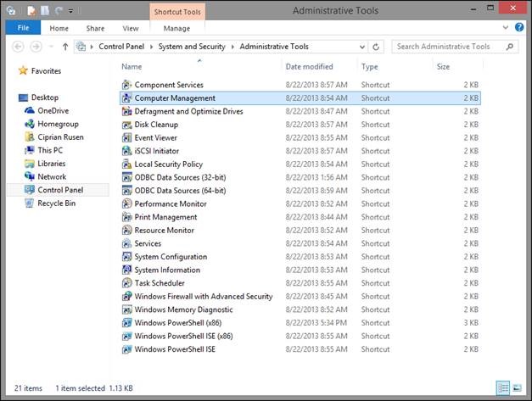The image size is (532, 401).
Task: Go up one folder level
Action: click(x=65, y=47)
